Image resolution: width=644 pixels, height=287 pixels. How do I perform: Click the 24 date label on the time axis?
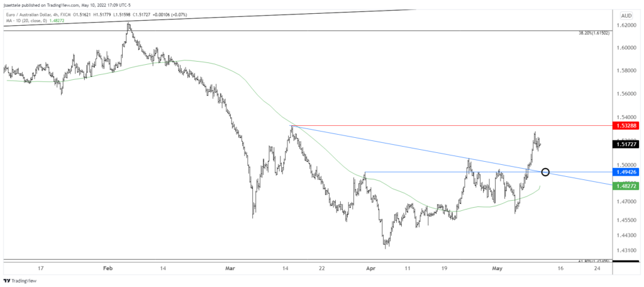click(597, 269)
